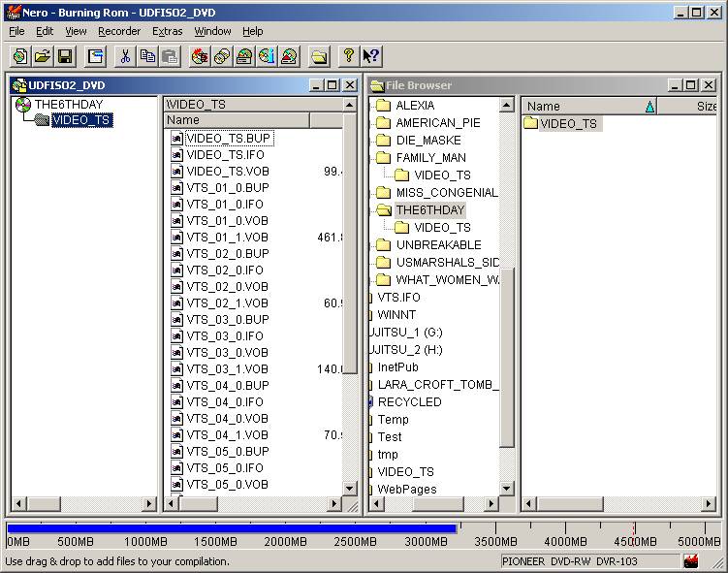
Task: Select the VTS_01_1.VOB file
Action: click(227, 238)
